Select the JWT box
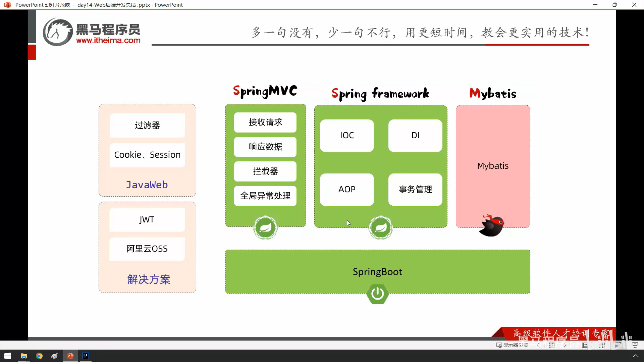This screenshot has height=362, width=644. [147, 220]
